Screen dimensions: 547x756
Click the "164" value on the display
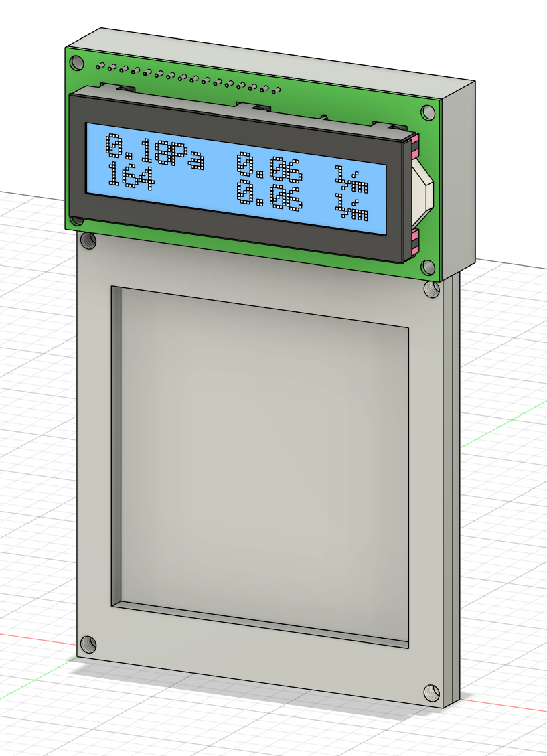click(x=129, y=177)
